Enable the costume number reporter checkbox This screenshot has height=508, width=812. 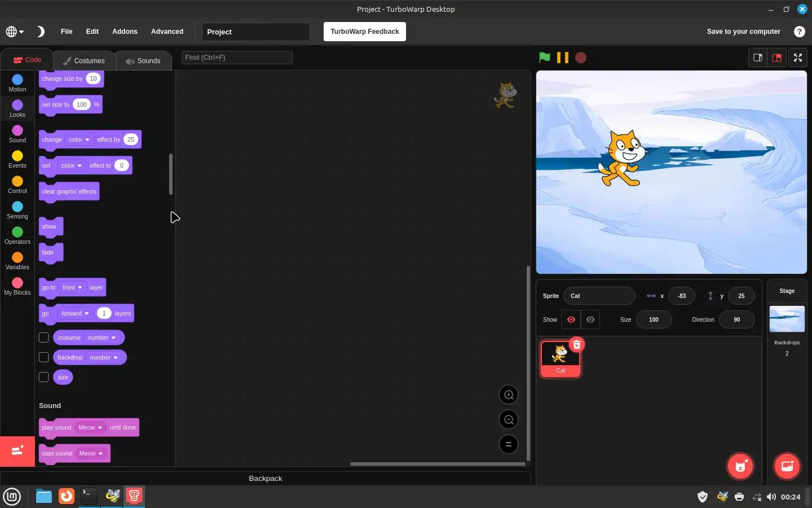(x=43, y=338)
